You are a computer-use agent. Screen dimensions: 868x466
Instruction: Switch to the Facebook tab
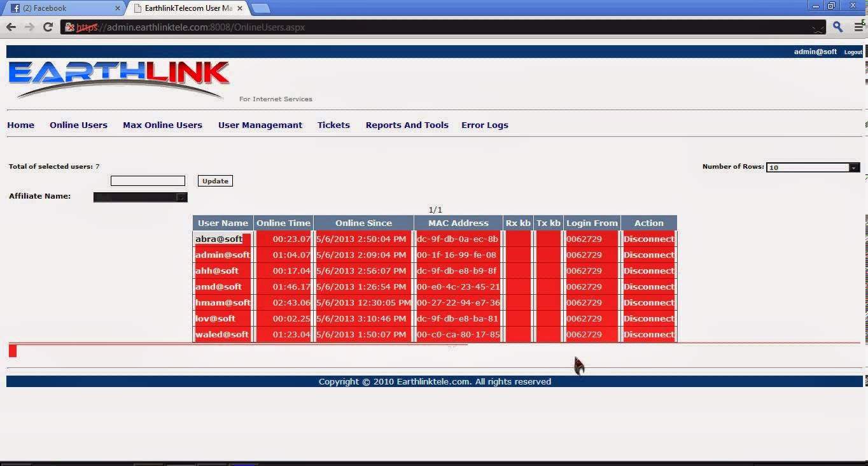(x=57, y=9)
